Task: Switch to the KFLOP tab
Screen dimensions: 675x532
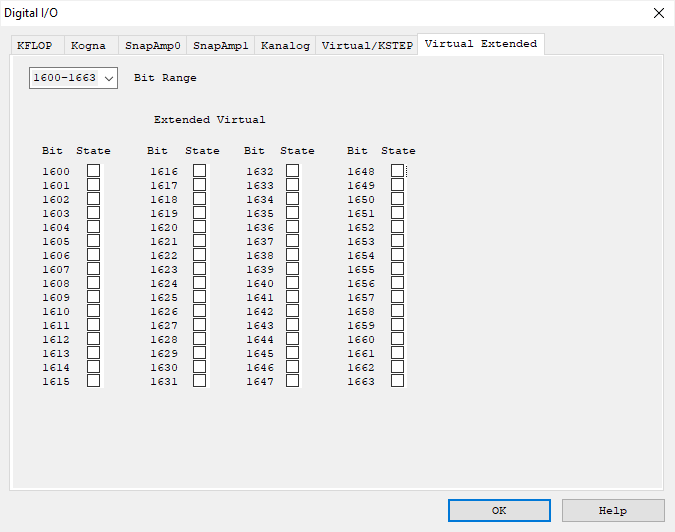Action: pos(37,46)
